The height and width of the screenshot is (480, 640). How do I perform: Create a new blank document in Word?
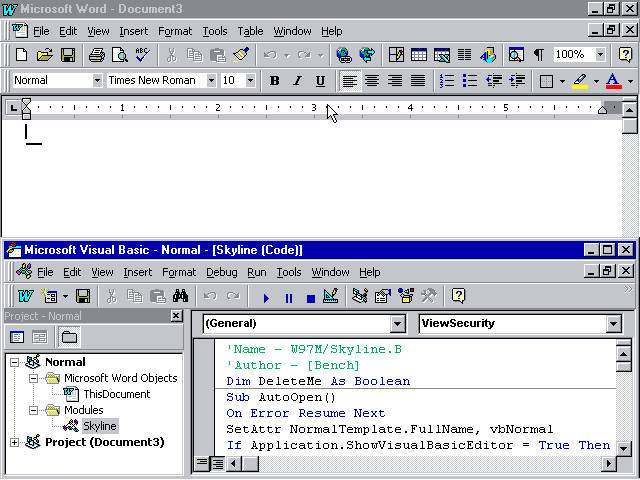coord(21,55)
